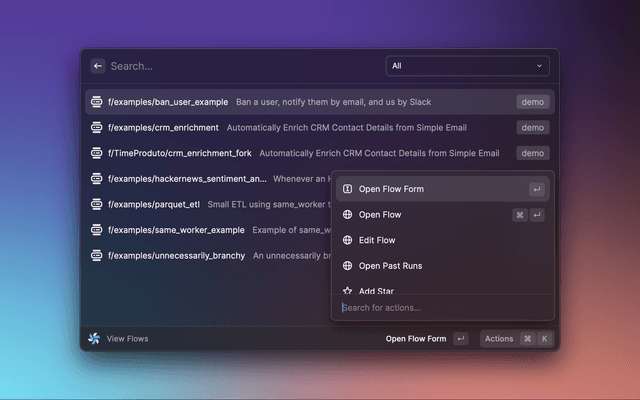Click the form icon beside Open Flow Form
The width and height of the screenshot is (640, 400).
coord(347,189)
